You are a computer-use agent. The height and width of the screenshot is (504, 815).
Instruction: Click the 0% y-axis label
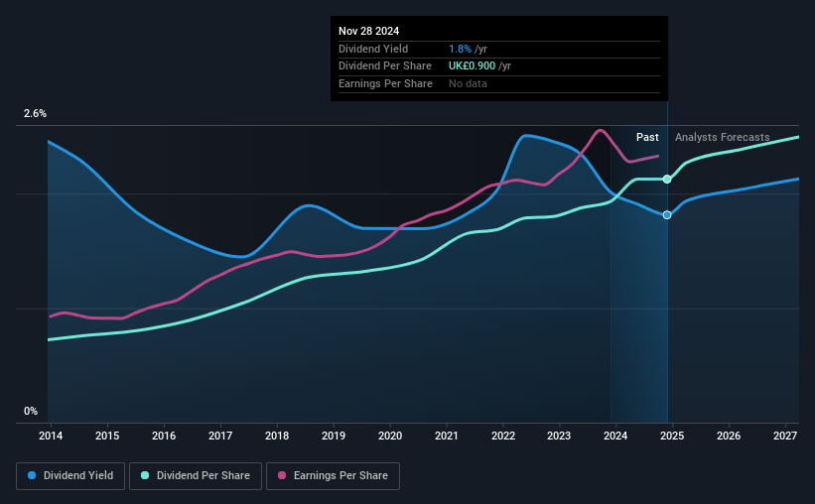coord(31,412)
